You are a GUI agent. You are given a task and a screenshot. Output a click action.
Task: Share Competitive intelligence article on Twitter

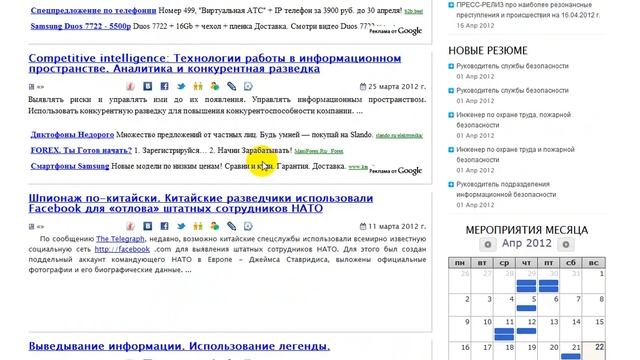click(181, 87)
